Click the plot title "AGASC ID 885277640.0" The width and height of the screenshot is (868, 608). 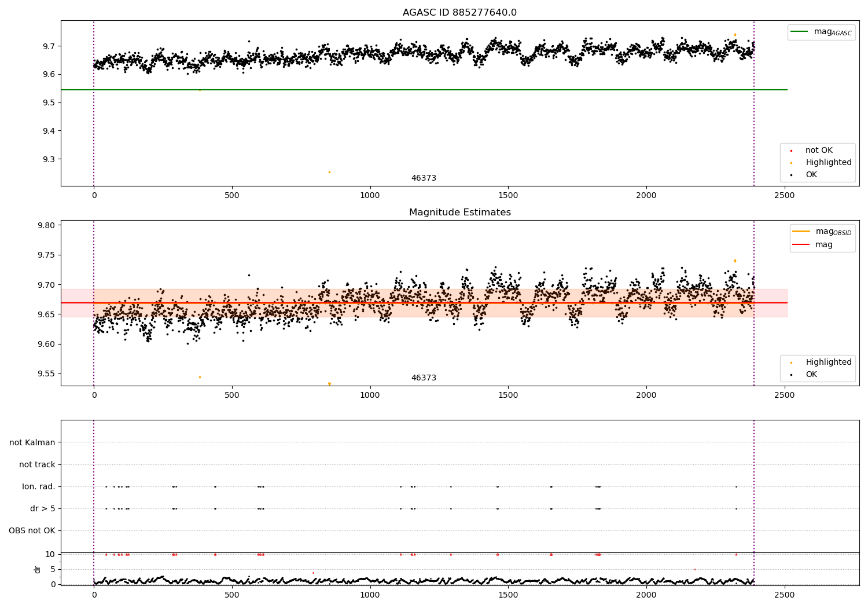[459, 12]
